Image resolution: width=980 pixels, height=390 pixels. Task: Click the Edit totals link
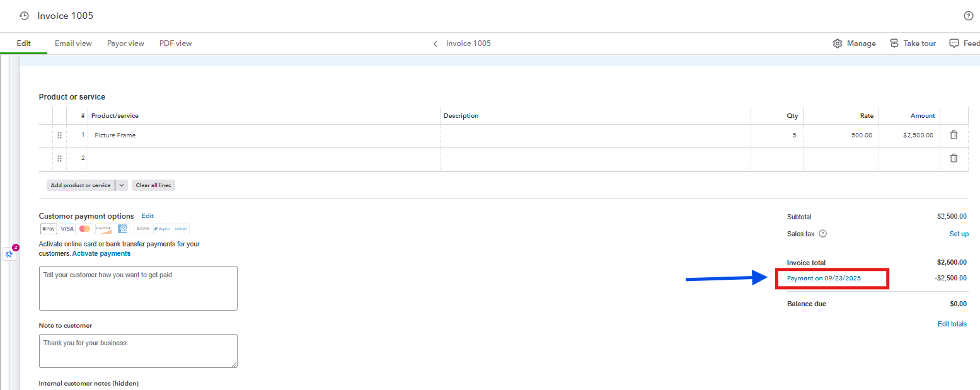(x=952, y=324)
